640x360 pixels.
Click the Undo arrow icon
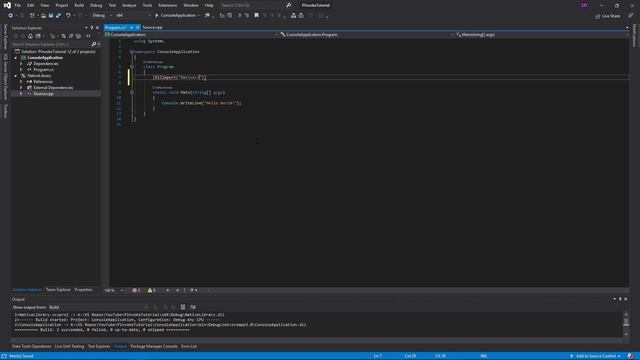68,16
